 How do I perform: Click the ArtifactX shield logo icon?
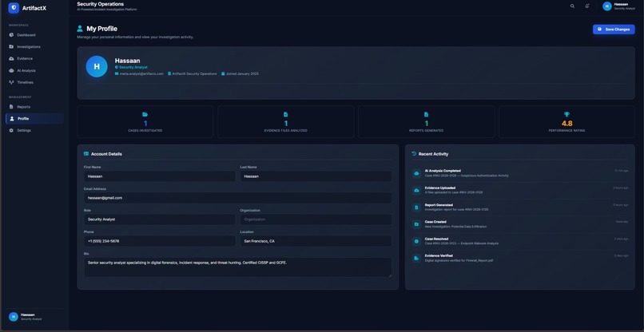tap(14, 8)
